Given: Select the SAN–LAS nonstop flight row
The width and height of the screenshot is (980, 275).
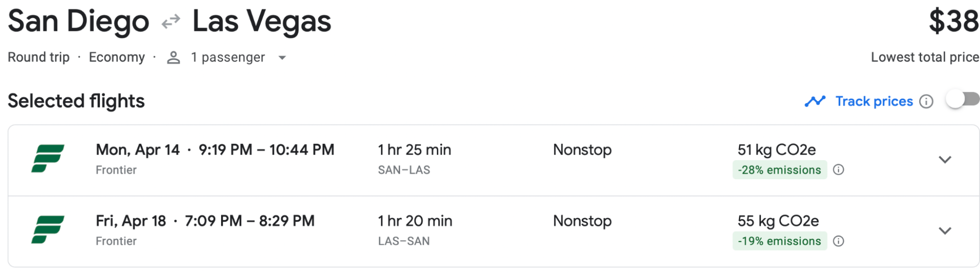Looking at the screenshot, I should coord(490,160).
